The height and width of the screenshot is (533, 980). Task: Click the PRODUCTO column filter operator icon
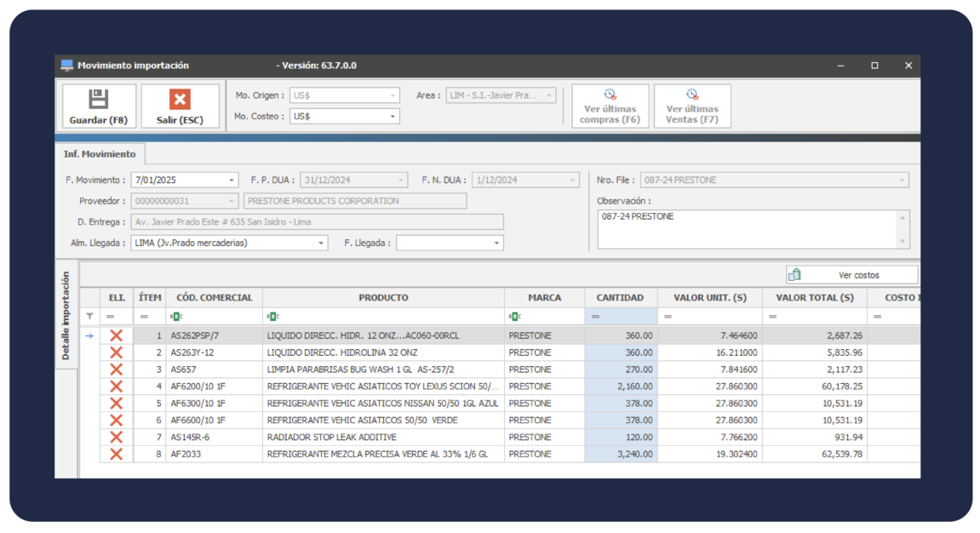pos(272,317)
